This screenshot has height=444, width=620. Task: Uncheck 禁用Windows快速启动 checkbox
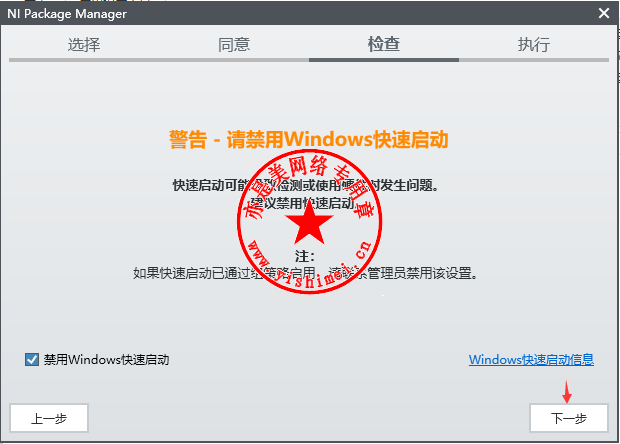(x=32, y=359)
